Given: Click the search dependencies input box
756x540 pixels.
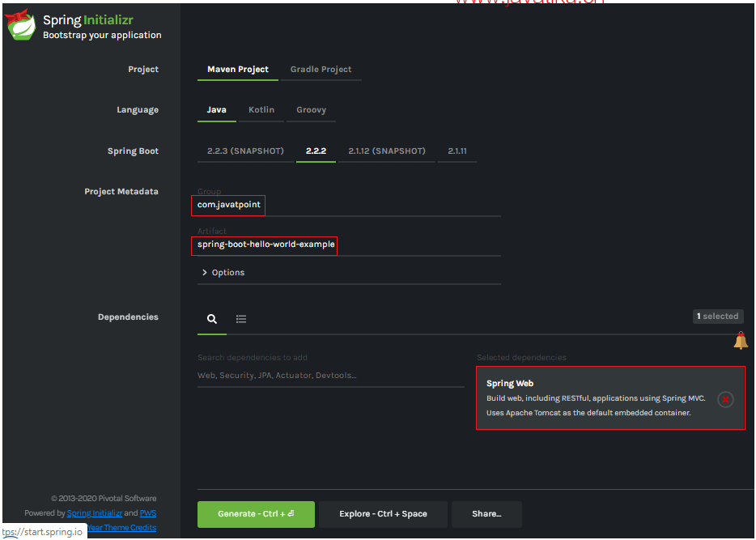Looking at the screenshot, I should tap(331, 375).
